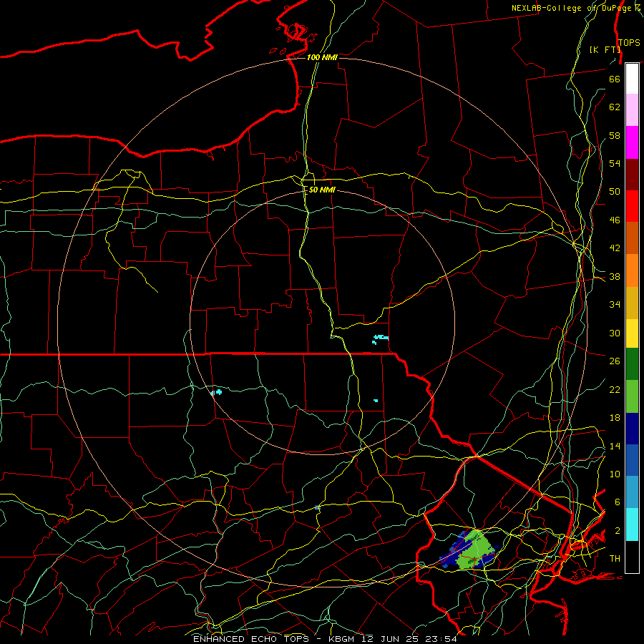Click the 26 scale label
Screen dimensions: 644x644
(x=615, y=361)
